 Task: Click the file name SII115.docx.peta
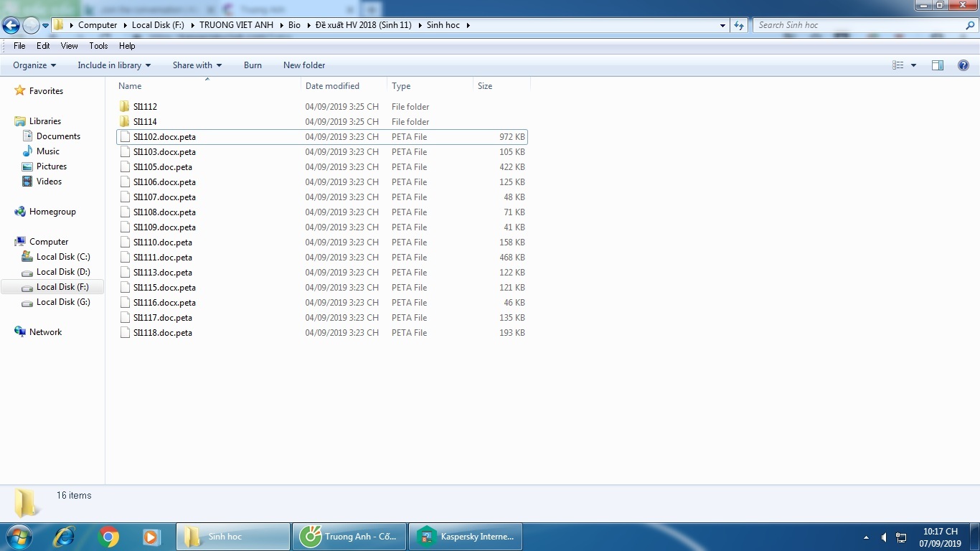(164, 288)
